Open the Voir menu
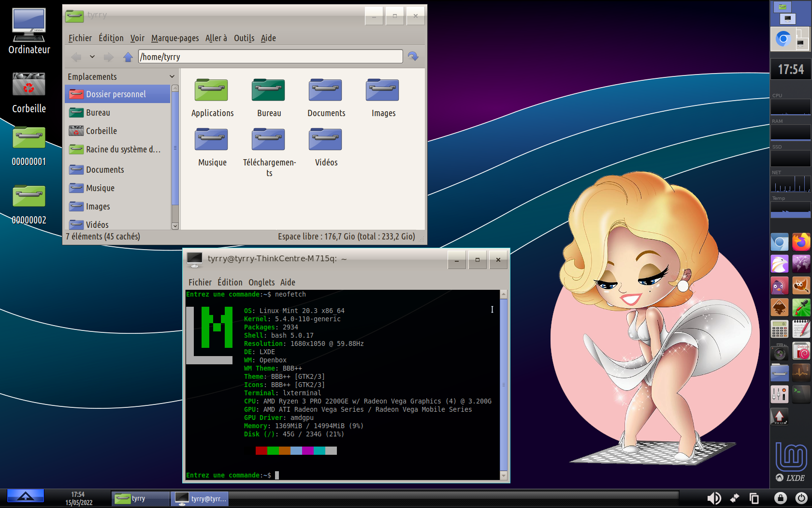 [137, 38]
